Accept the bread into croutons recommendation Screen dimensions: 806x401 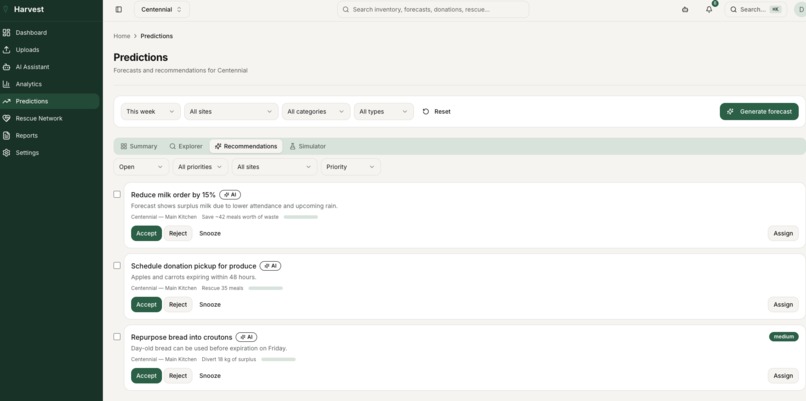pos(146,376)
